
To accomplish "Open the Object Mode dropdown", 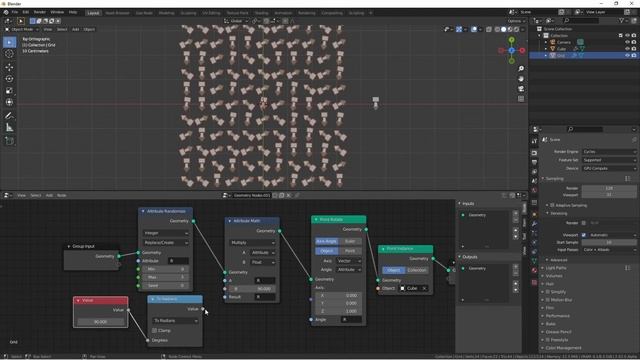I will [22, 29].
